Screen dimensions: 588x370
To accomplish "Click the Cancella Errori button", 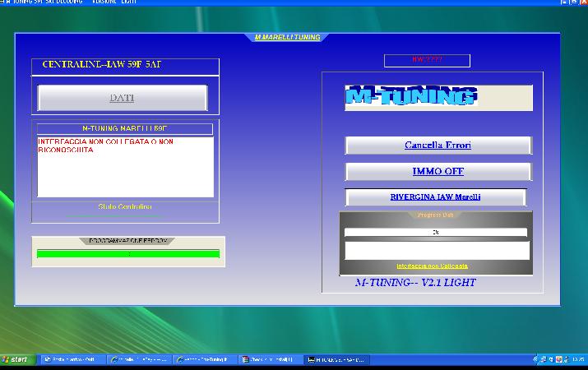I will coord(438,145).
